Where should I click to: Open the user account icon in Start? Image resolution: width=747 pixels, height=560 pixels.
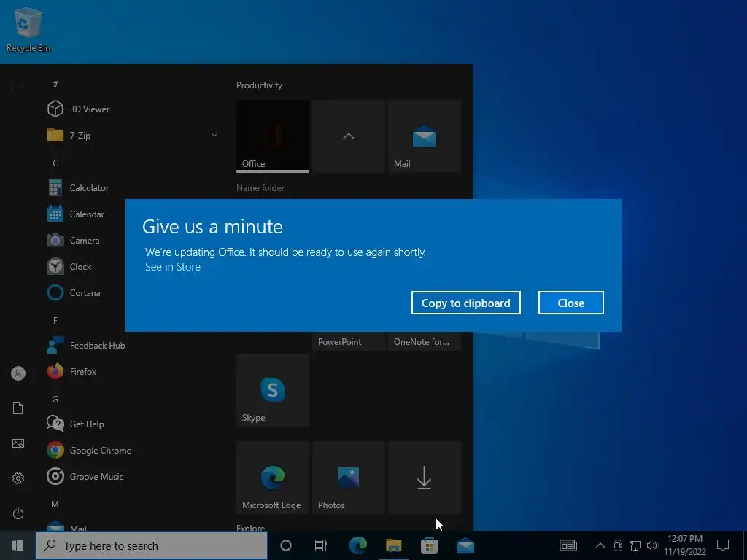point(18,373)
